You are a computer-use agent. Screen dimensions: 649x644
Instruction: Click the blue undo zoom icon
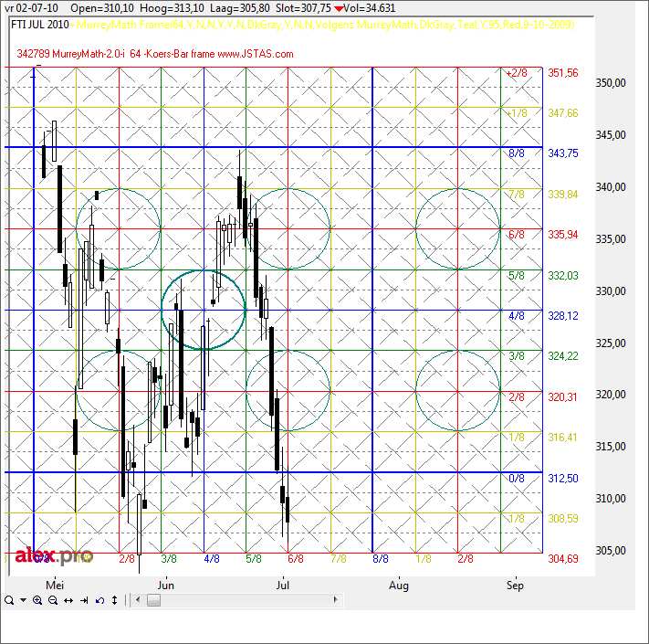coord(99,600)
